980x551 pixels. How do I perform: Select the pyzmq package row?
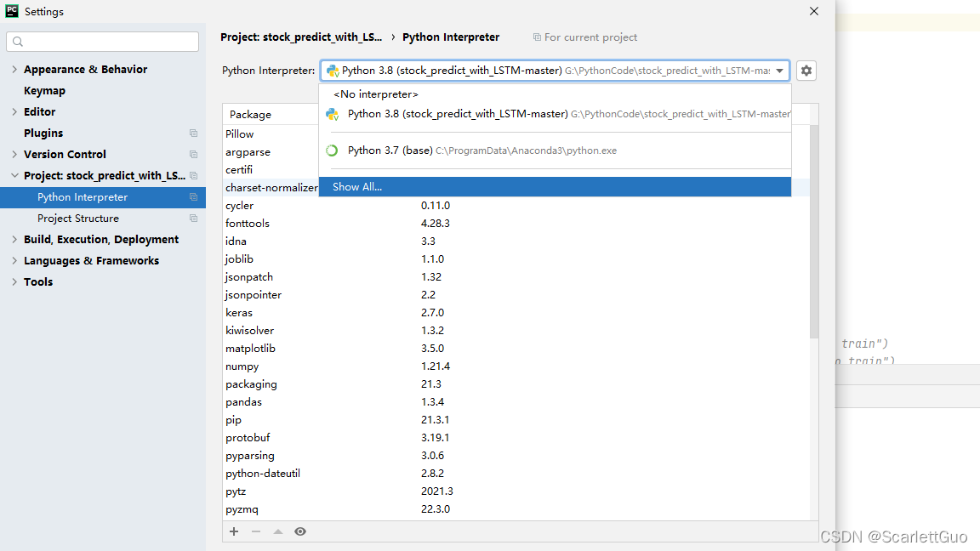(516, 509)
